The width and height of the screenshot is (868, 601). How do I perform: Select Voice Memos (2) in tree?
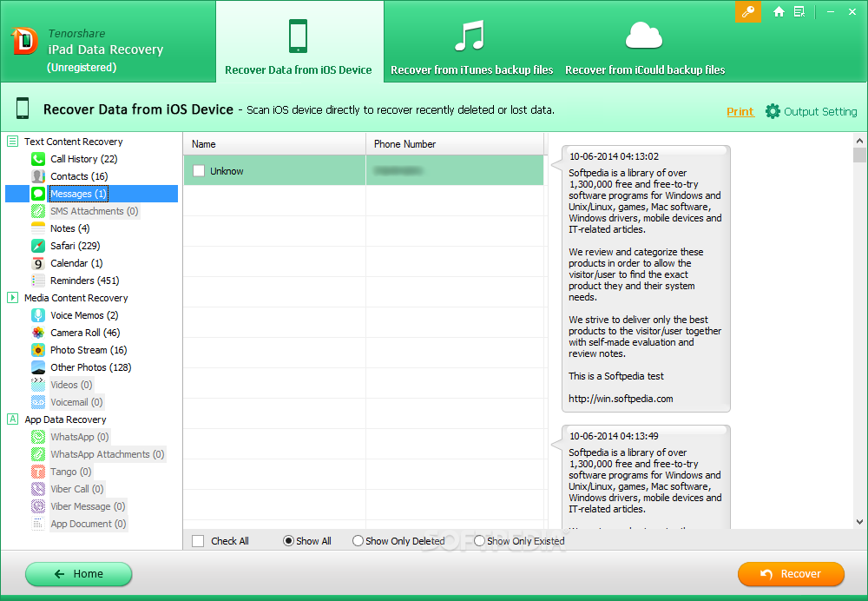point(84,315)
